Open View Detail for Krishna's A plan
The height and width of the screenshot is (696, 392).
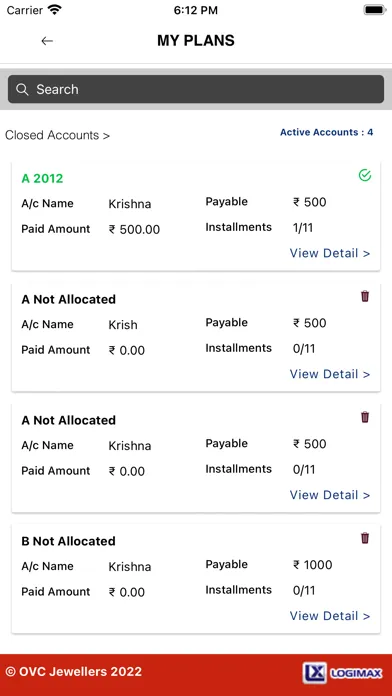point(330,495)
